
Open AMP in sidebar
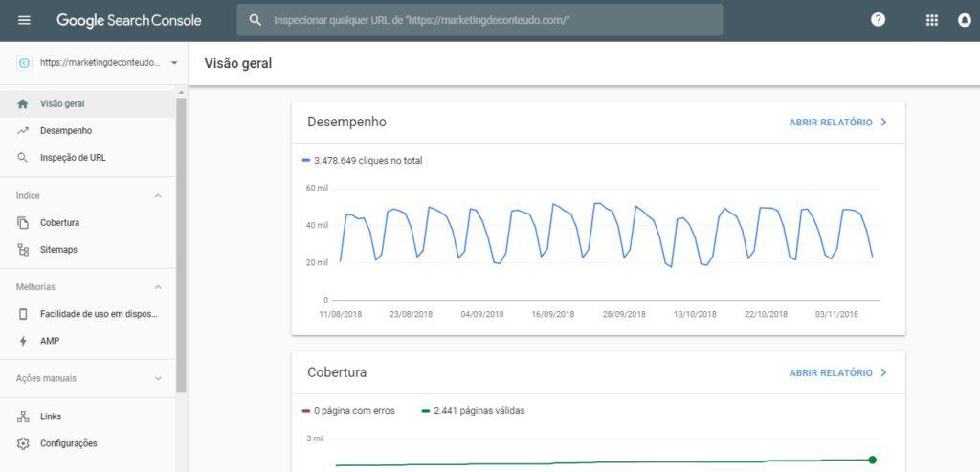(87, 341)
